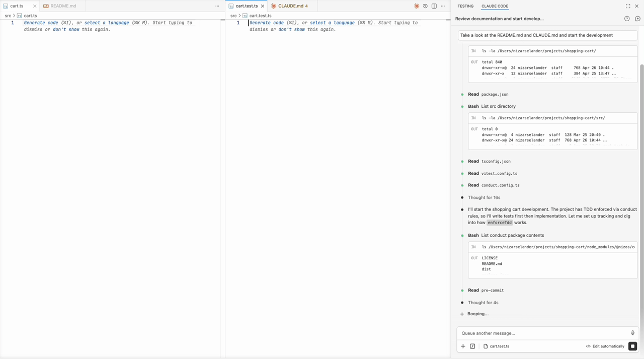Viewport: 644px width, 359px height.
Task: Click line number 1 in cart.ts editor
Action: [13, 23]
